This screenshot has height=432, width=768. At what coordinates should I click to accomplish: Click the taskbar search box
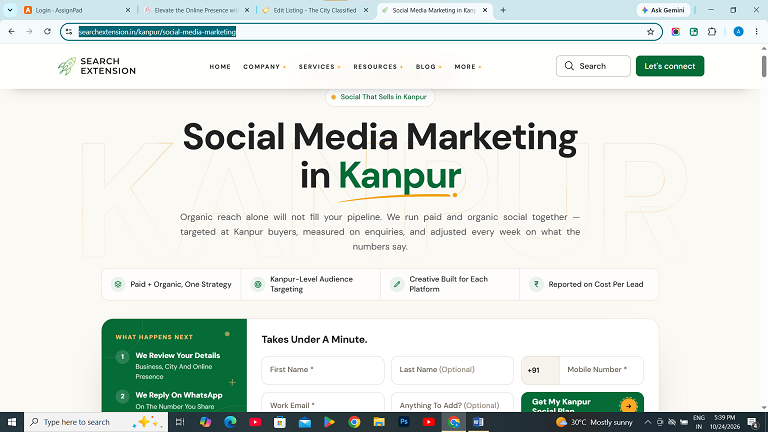click(x=96, y=422)
